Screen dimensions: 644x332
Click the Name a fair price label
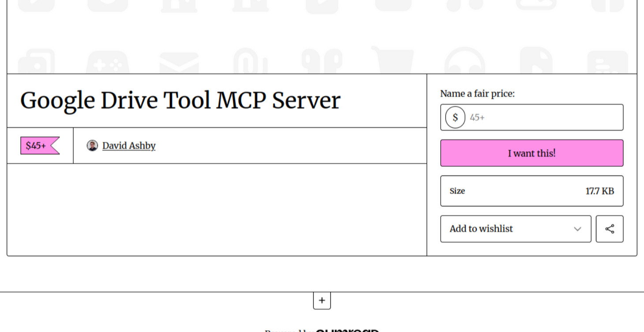pyautogui.click(x=477, y=94)
